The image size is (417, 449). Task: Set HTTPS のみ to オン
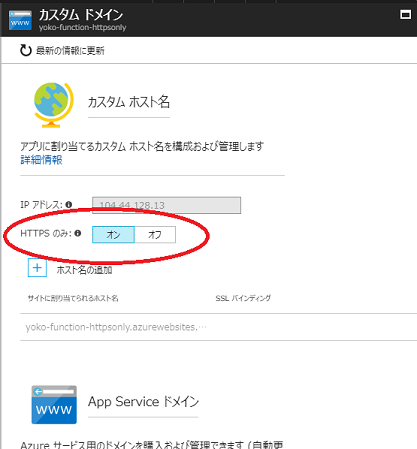point(113,235)
